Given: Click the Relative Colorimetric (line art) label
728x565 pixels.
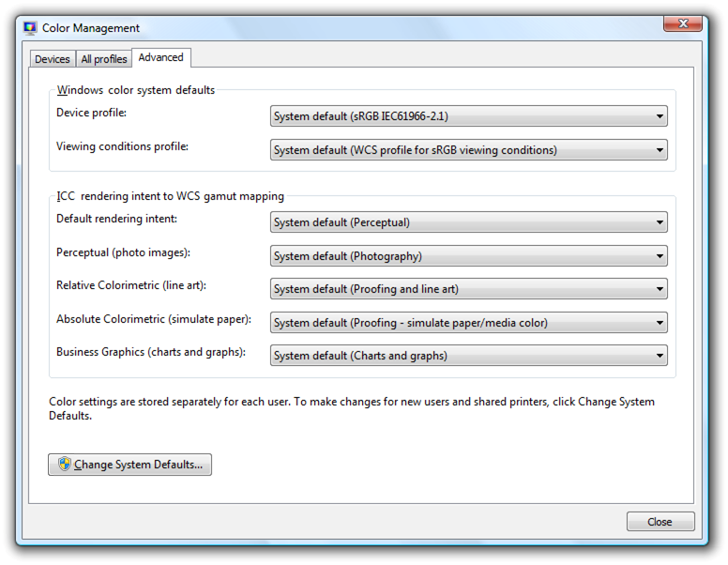Looking at the screenshot, I should coord(131,285).
